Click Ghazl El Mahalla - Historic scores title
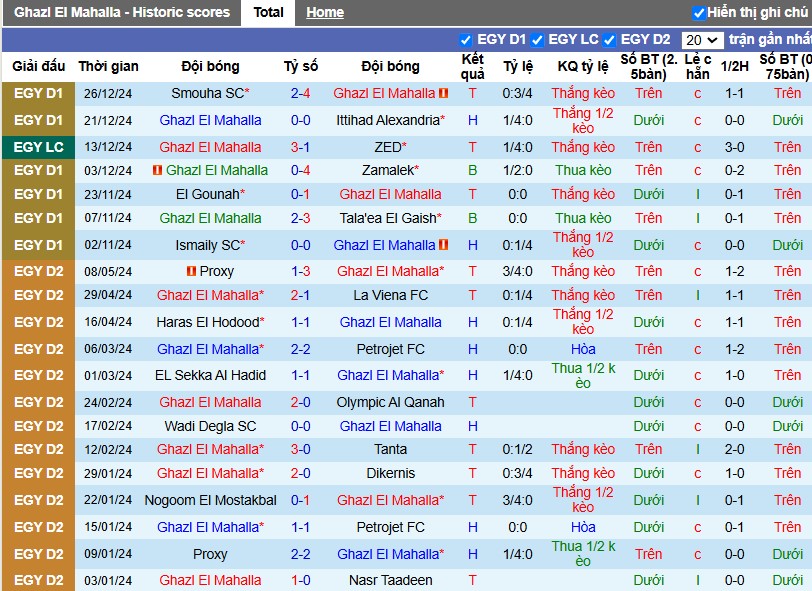Image resolution: width=812 pixels, height=591 pixels. tap(122, 12)
